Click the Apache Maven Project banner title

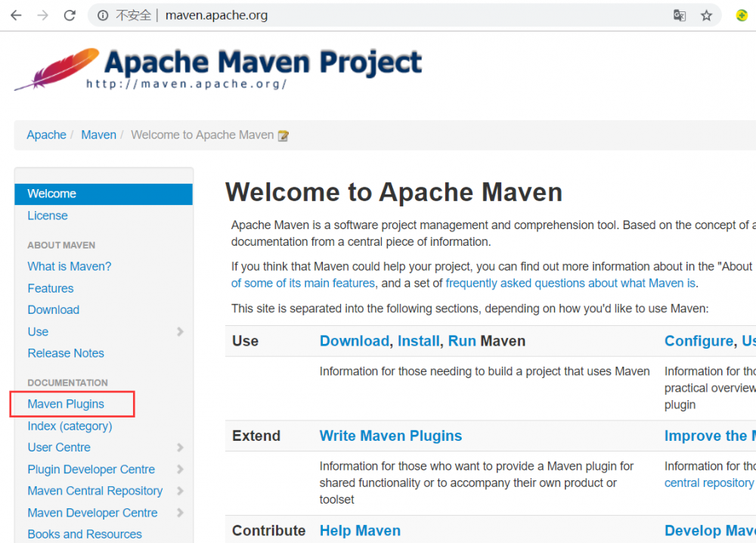(x=263, y=63)
